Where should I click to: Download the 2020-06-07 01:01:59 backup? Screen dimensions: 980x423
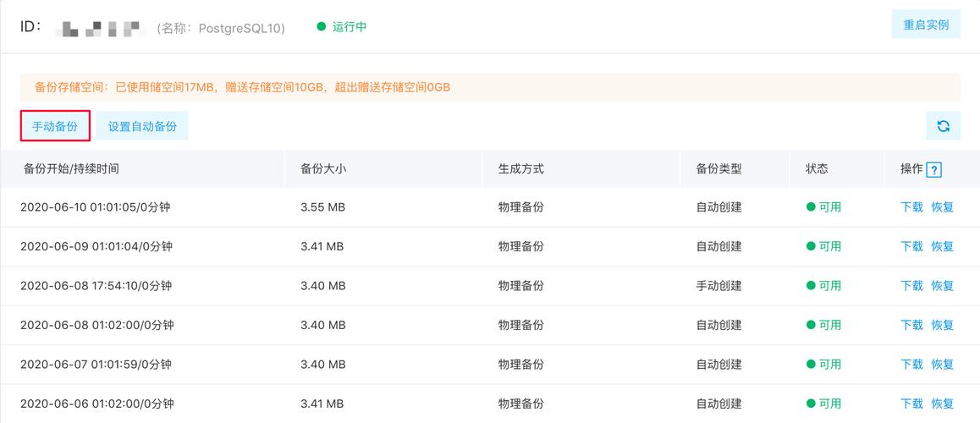click(x=911, y=365)
